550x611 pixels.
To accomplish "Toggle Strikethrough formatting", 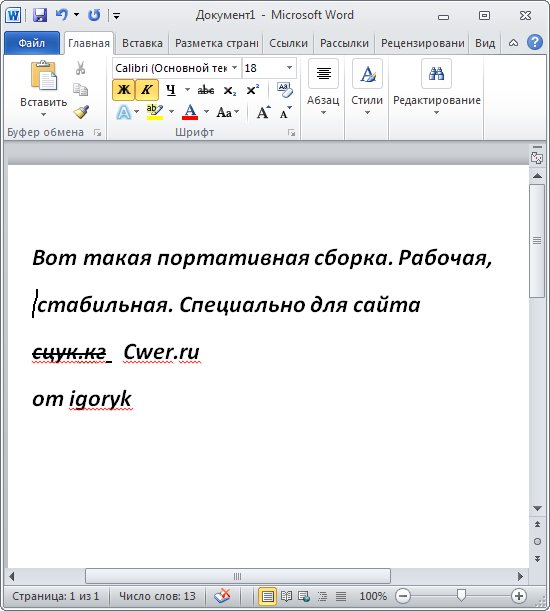I will click(205, 90).
